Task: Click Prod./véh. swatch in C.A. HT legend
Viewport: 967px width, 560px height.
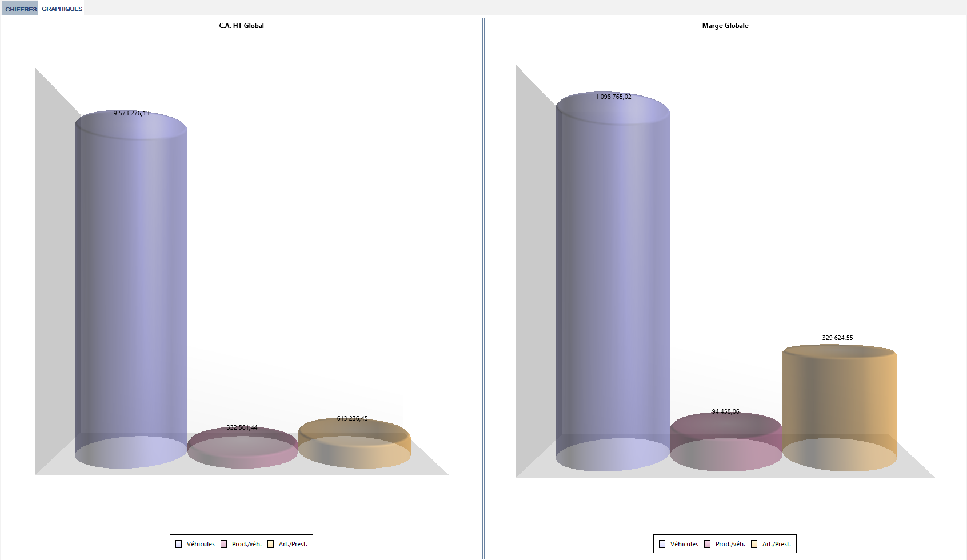Action: (224, 544)
